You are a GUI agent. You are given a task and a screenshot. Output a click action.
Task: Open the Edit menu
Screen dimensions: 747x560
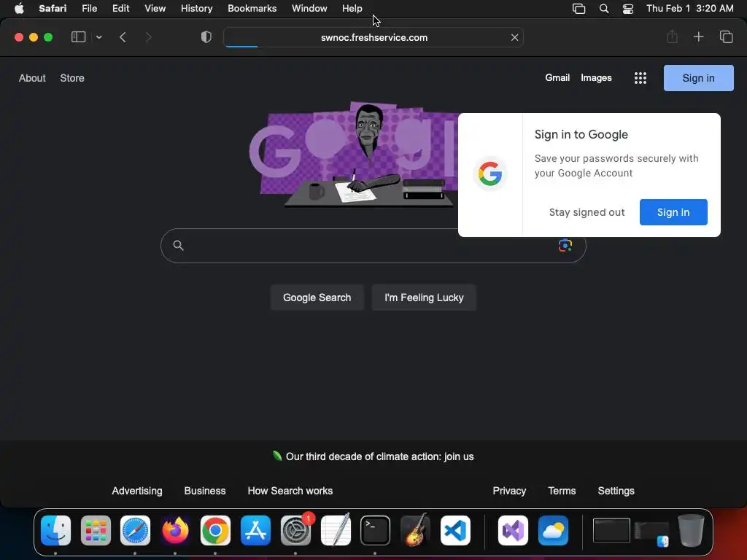click(120, 9)
